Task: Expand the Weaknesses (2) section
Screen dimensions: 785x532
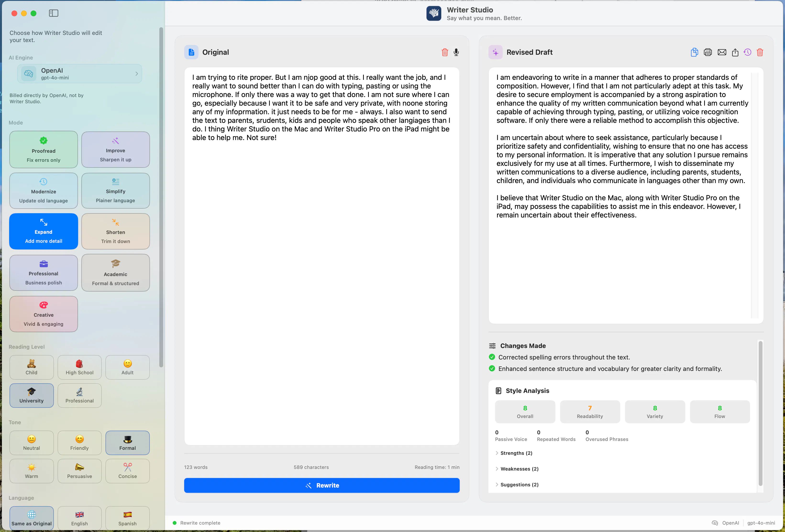Action: [x=517, y=469]
